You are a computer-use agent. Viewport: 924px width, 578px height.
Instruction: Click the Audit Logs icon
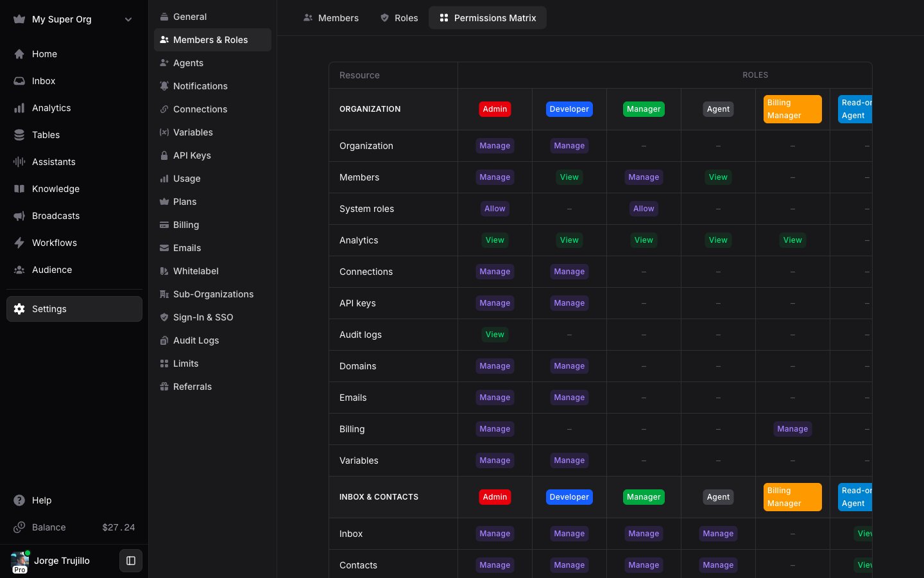164,340
